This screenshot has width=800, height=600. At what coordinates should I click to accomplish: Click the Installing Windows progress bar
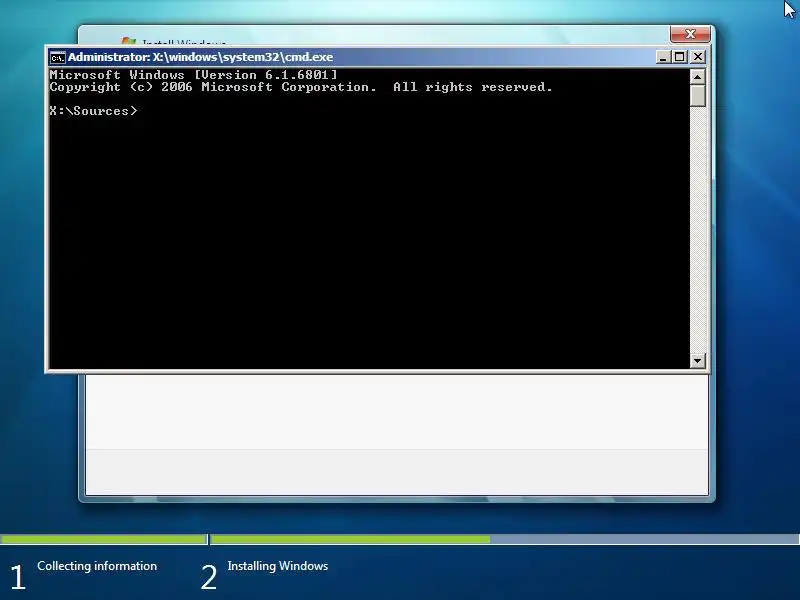coord(505,539)
